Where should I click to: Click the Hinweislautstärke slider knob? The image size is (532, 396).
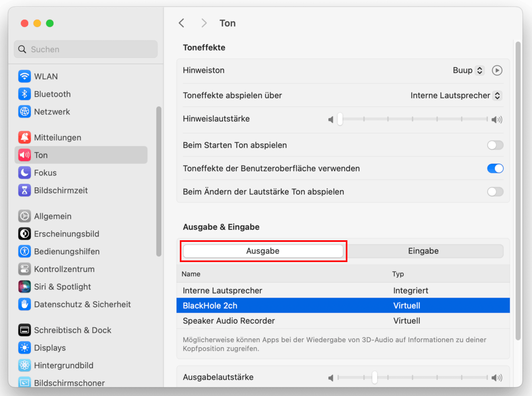pos(340,120)
